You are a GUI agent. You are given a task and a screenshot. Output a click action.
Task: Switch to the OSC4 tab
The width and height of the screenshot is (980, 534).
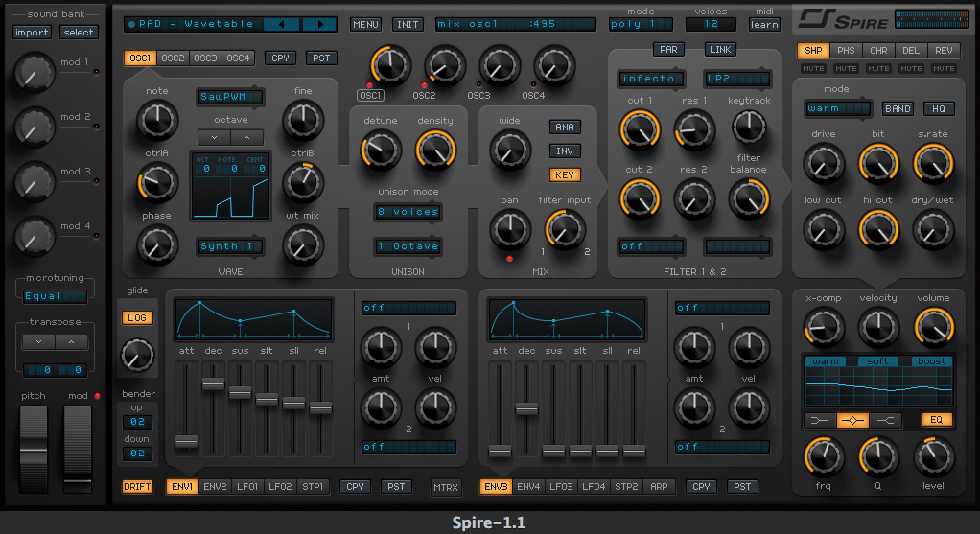pyautogui.click(x=238, y=58)
